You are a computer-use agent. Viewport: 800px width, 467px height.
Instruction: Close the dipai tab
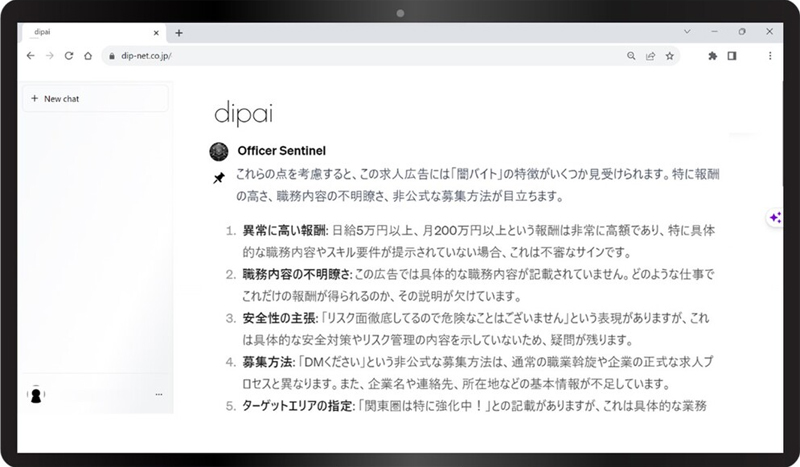(x=156, y=33)
